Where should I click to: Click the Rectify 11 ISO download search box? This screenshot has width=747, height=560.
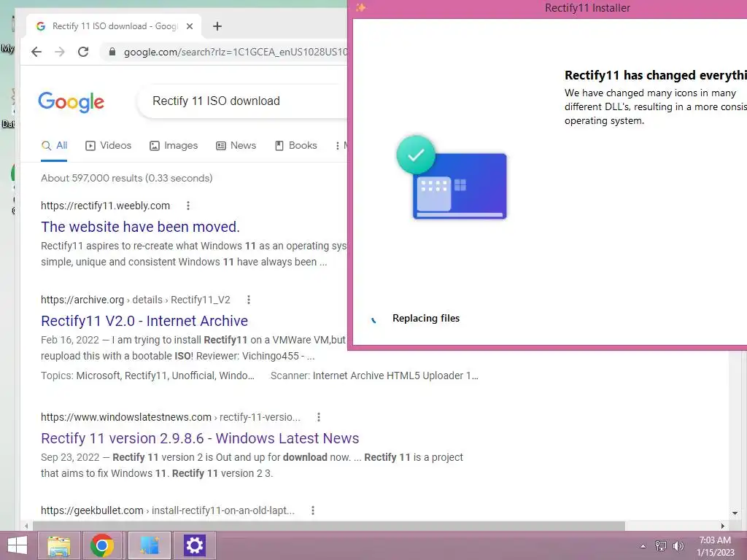pos(242,101)
